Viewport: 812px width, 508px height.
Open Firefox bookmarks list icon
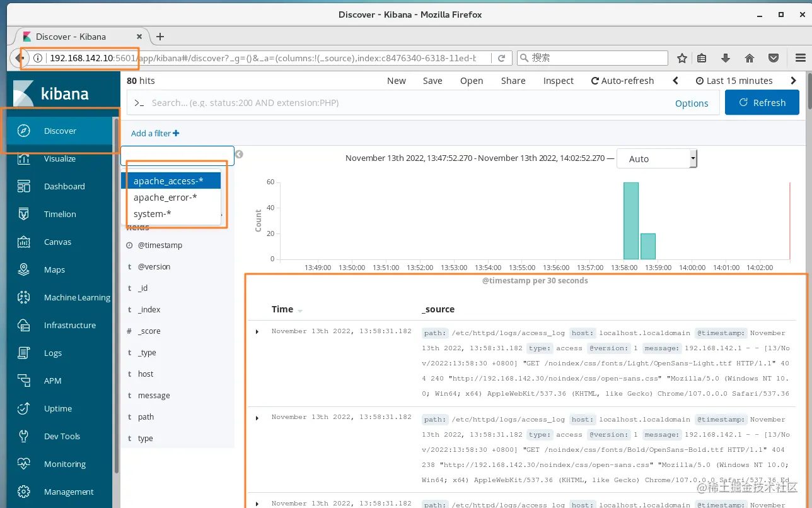702,58
